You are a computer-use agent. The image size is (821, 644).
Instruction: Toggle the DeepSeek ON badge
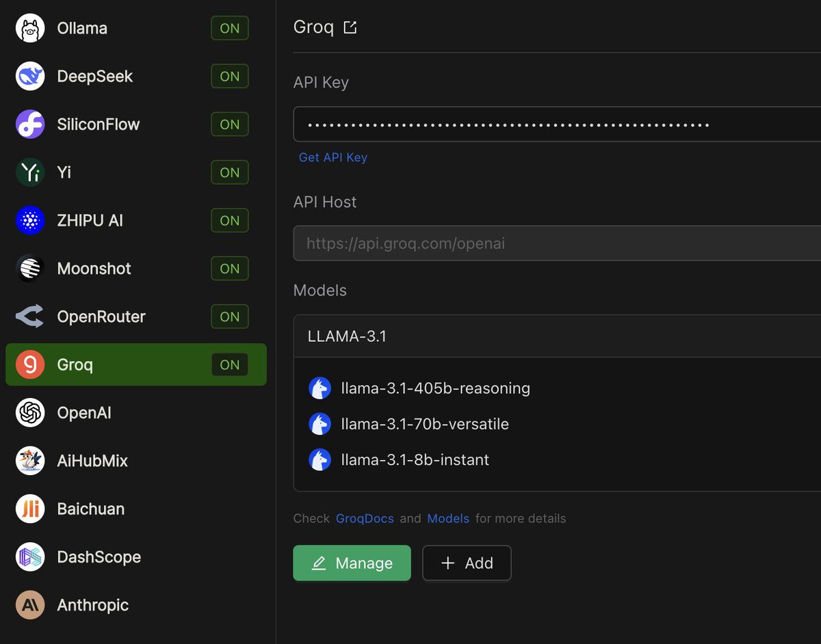point(230,76)
